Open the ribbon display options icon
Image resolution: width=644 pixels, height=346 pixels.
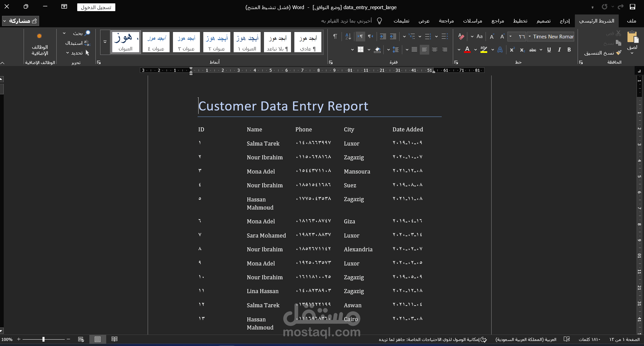click(x=64, y=7)
